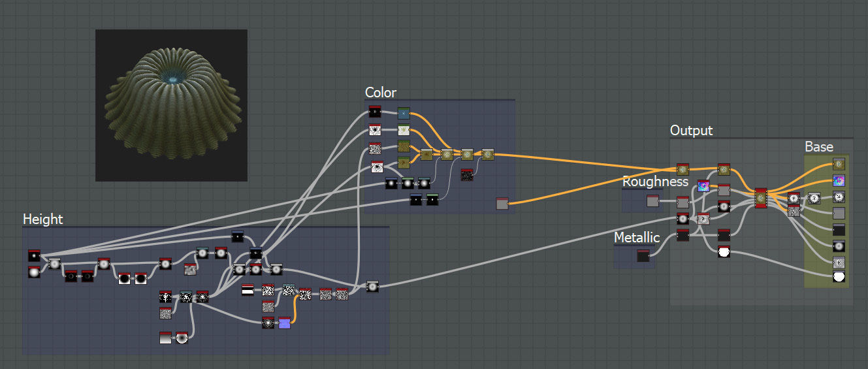The height and width of the screenshot is (369, 868).
Task: Select the large central red material node in Output
Action: [760, 198]
